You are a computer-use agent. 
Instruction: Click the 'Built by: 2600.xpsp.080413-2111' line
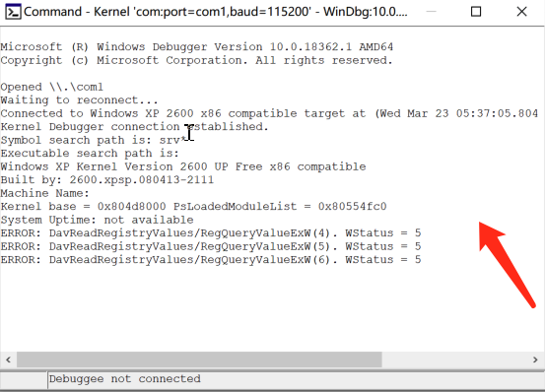coord(107,180)
